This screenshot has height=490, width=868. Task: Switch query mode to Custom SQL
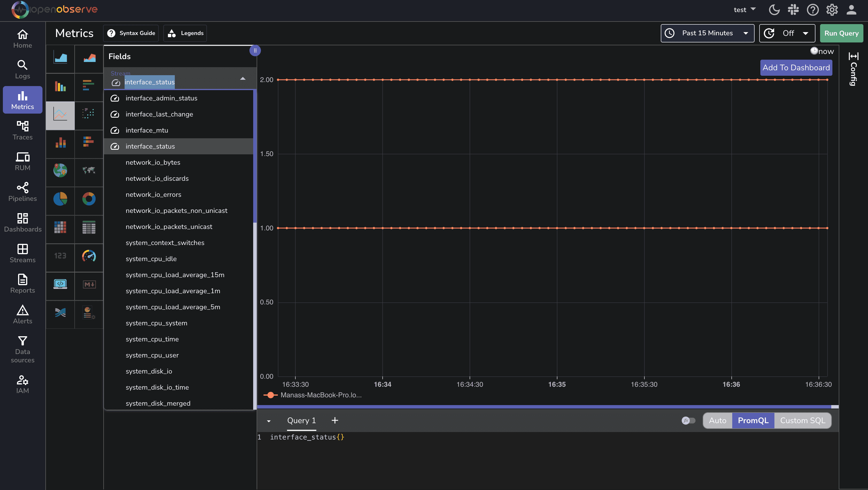coord(802,420)
